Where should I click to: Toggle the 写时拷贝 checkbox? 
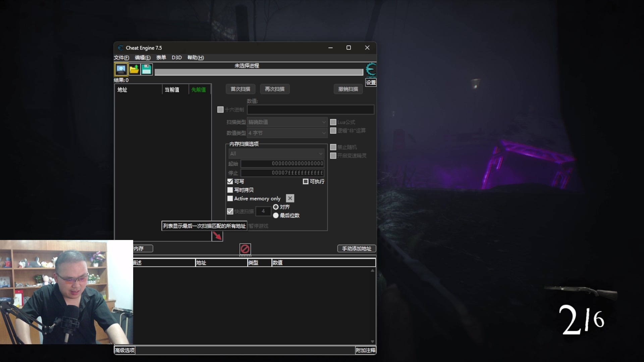pos(230,190)
